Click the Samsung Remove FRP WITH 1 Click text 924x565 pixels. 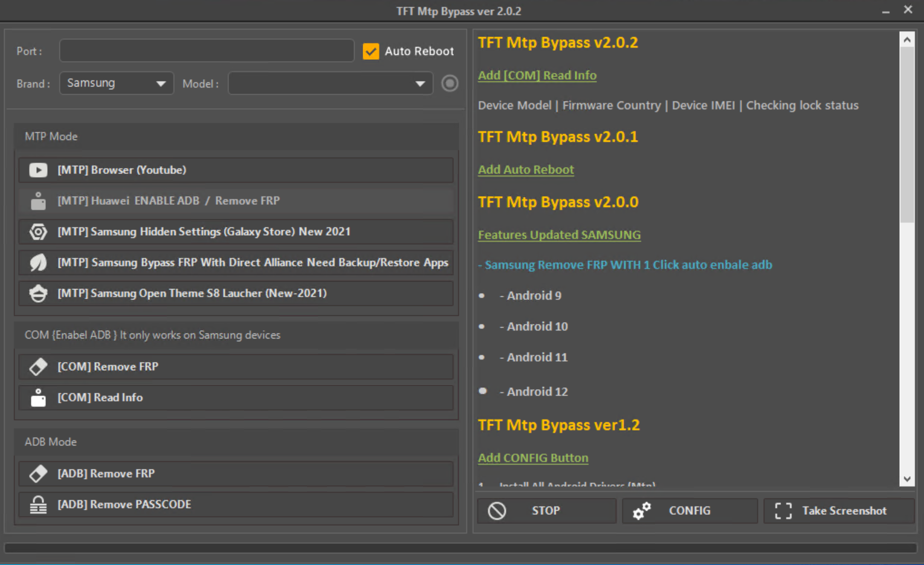tap(625, 265)
